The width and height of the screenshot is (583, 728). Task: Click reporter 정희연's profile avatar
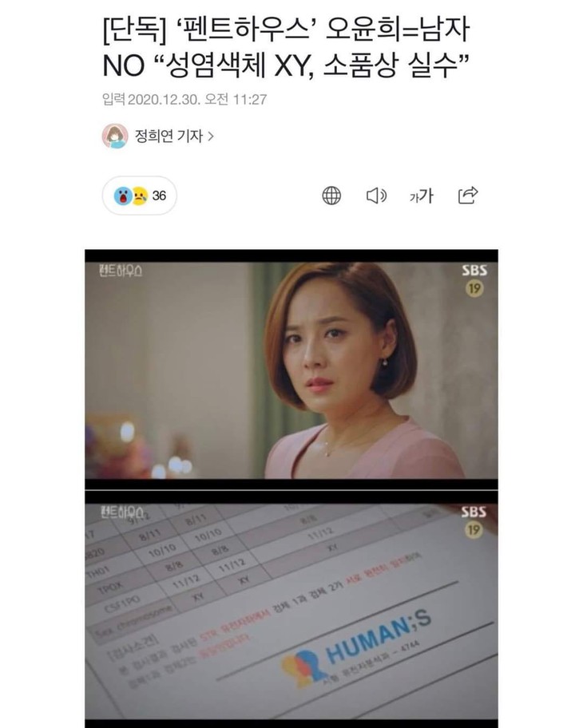pos(115,136)
